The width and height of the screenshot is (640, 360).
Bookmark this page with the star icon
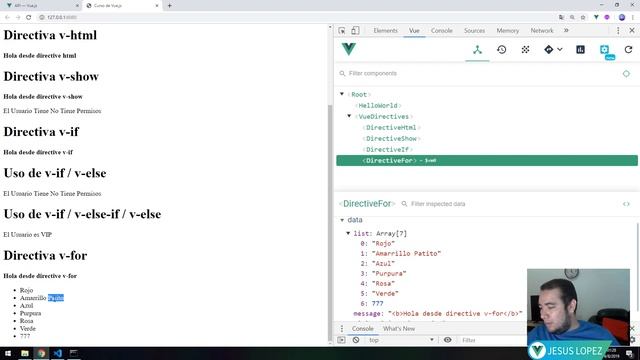click(x=583, y=17)
